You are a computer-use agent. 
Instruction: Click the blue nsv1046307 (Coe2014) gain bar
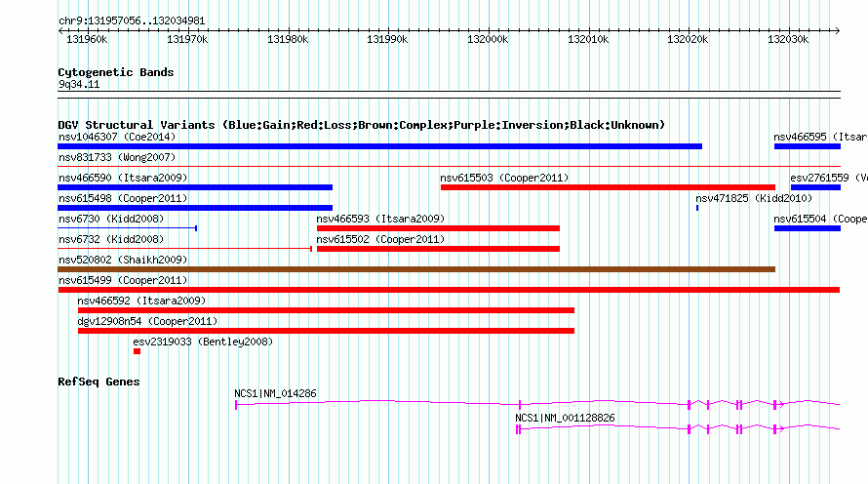(x=379, y=146)
